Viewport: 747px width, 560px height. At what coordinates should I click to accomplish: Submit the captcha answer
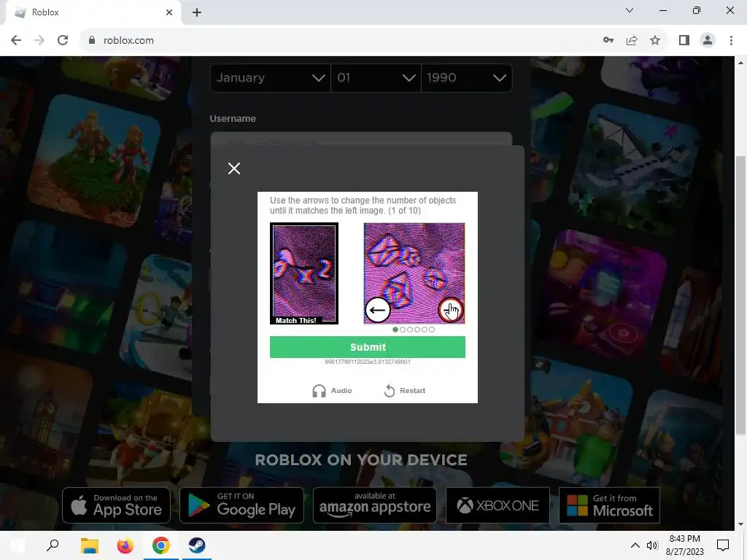368,347
